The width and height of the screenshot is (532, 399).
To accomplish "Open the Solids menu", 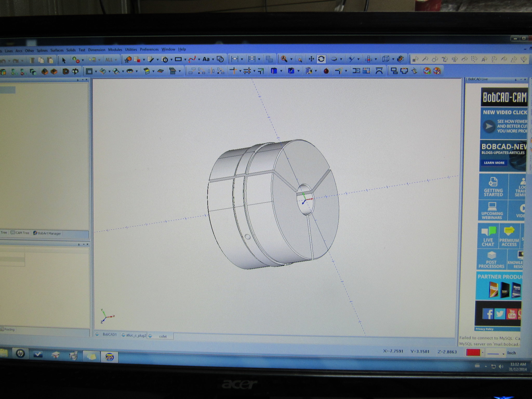I will point(71,50).
